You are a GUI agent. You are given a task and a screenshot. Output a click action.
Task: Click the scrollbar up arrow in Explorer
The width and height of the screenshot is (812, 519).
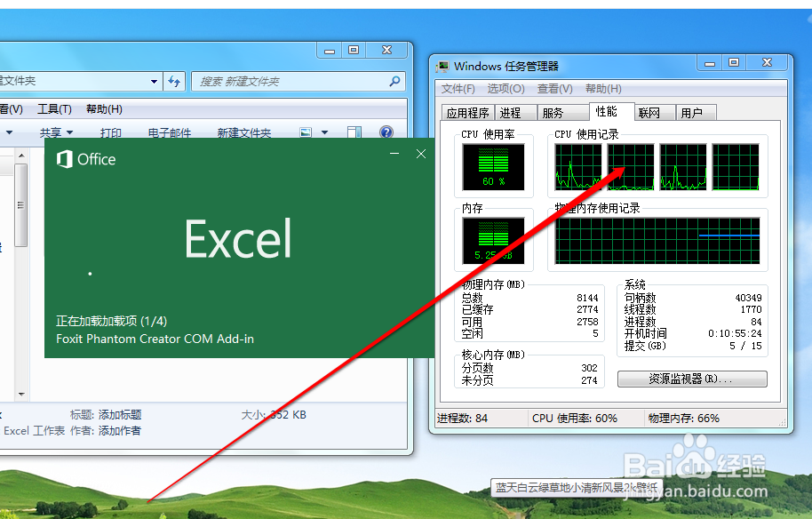click(x=21, y=155)
